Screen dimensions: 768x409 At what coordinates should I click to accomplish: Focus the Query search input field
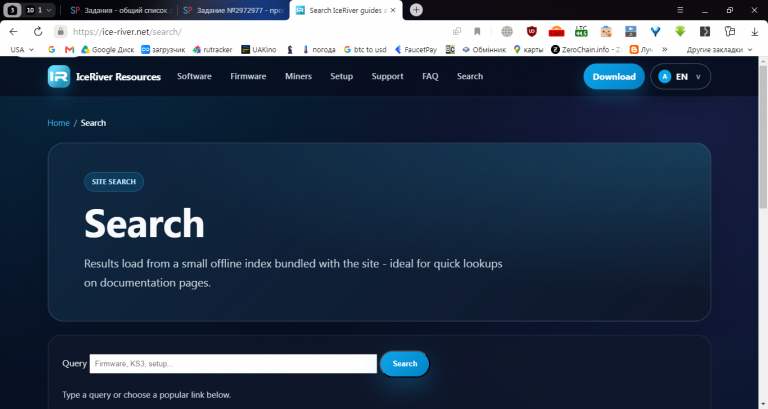233,363
